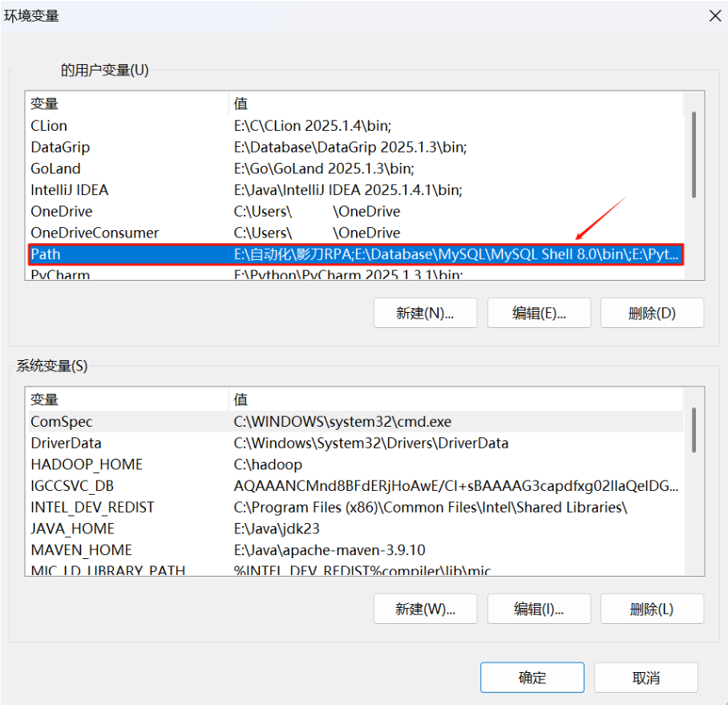728x705 pixels.
Task: Click 编辑(E) button for user variables
Action: point(539,313)
